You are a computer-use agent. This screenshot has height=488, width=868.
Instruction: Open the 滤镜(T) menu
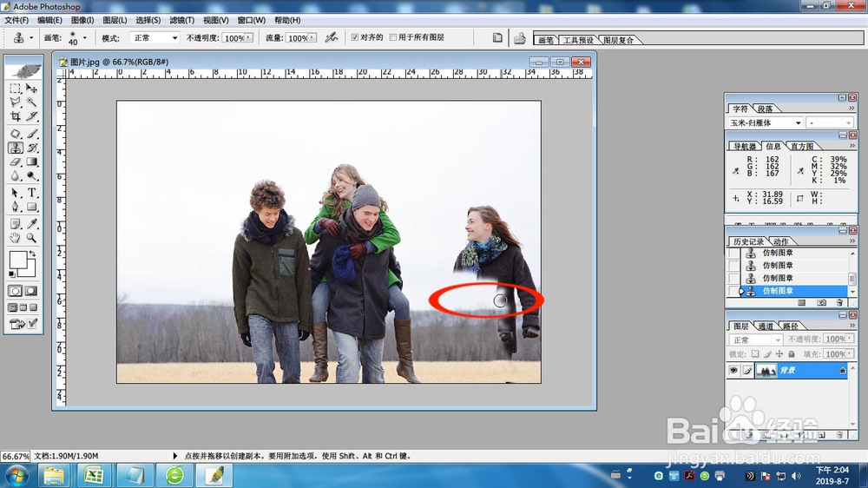pos(181,20)
